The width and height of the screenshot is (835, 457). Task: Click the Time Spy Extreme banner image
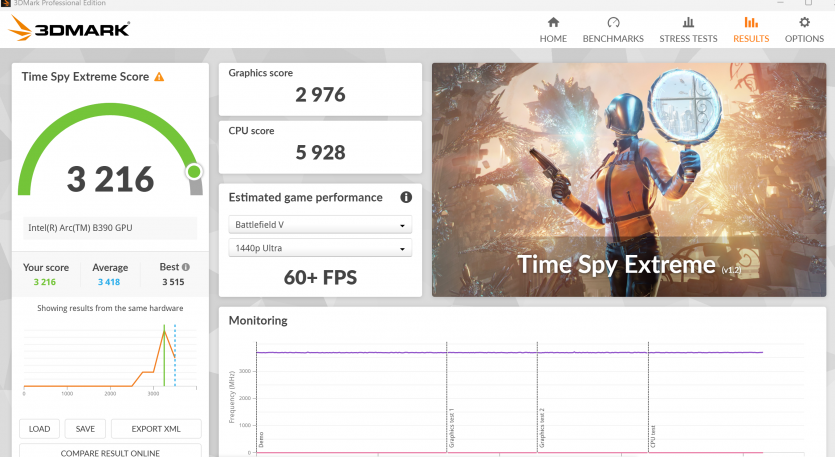click(628, 180)
